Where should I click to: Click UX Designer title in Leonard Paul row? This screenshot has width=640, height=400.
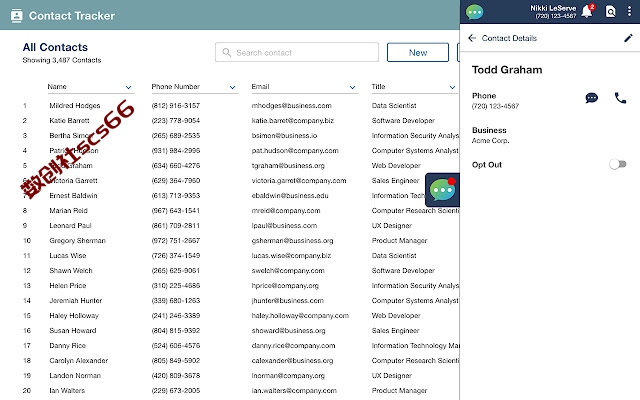pos(391,225)
